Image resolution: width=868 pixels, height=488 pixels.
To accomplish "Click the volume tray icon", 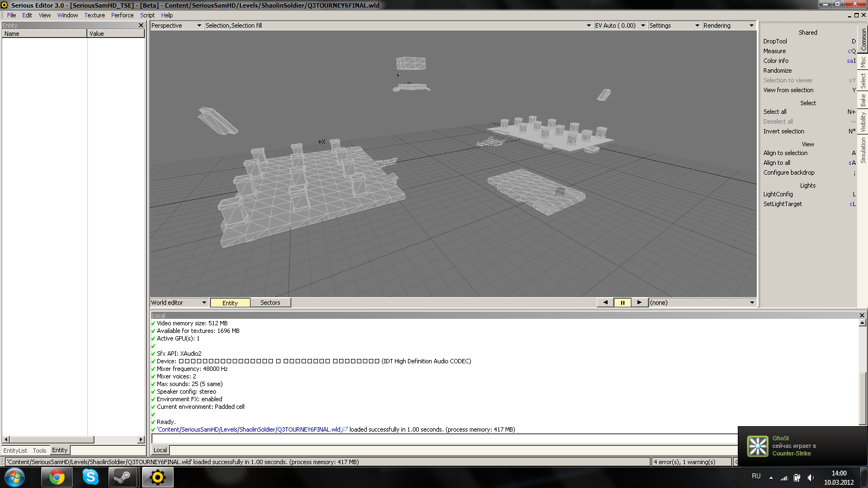I will coord(810,478).
